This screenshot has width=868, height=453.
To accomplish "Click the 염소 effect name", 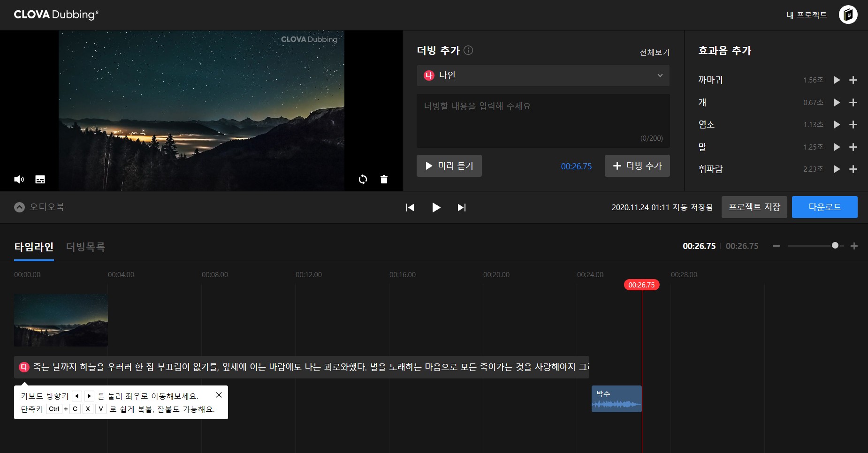I will coord(706,124).
